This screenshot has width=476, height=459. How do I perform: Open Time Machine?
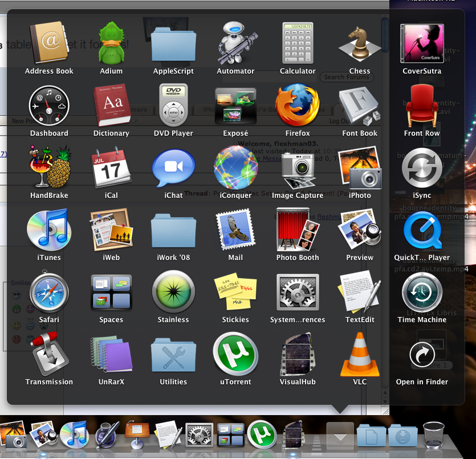click(422, 293)
